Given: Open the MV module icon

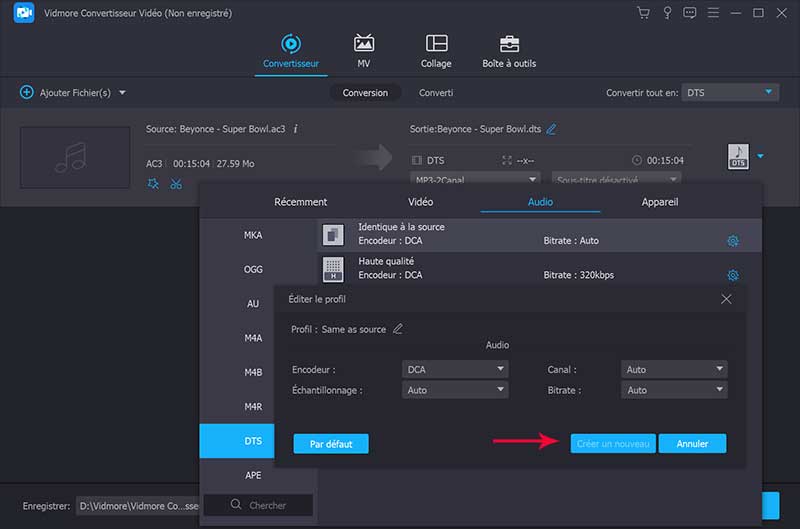Looking at the screenshot, I should tap(364, 51).
